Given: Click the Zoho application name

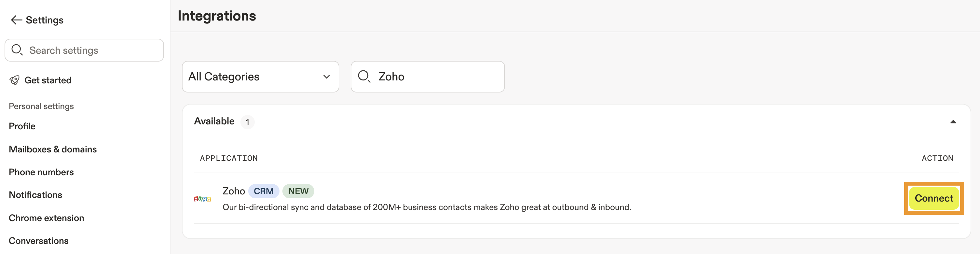Looking at the screenshot, I should point(234,191).
